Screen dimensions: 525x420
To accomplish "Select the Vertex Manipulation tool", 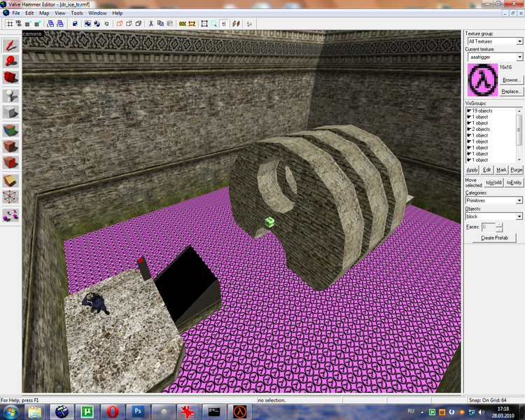I will point(10,197).
